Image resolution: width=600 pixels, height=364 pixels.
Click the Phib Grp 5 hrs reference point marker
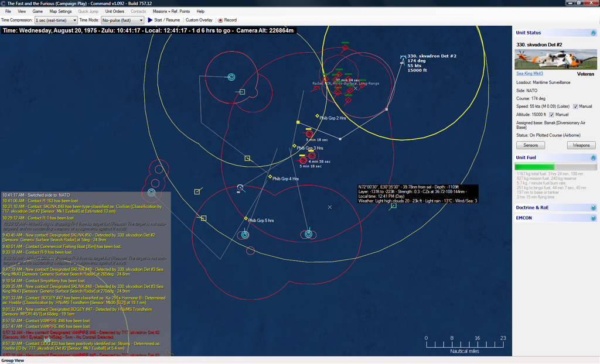point(246,218)
